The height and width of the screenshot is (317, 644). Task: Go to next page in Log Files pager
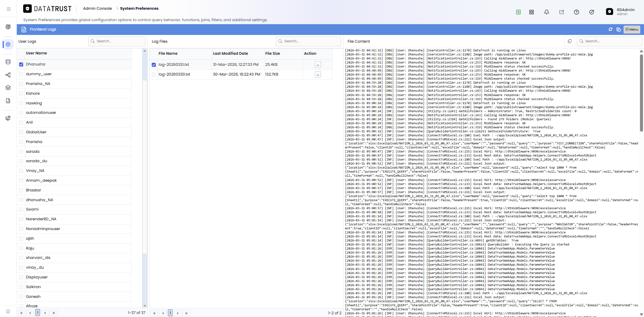click(178, 313)
